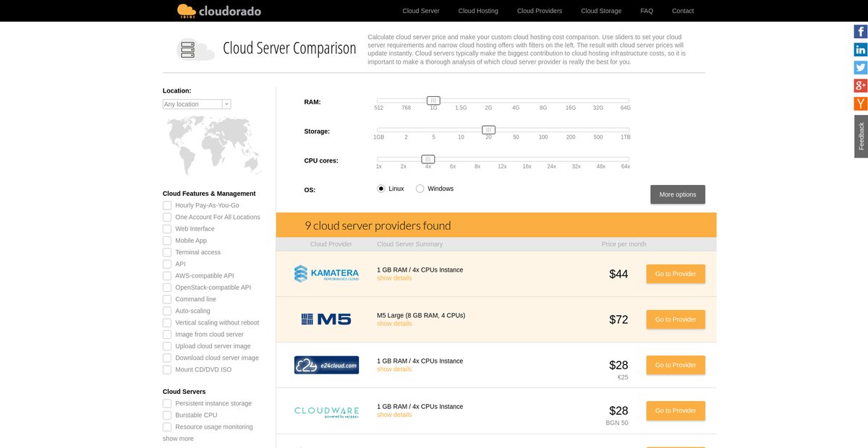Screen dimensions: 868x448
Task: Click the Cloud Server Summary column header
Action: click(x=409, y=244)
